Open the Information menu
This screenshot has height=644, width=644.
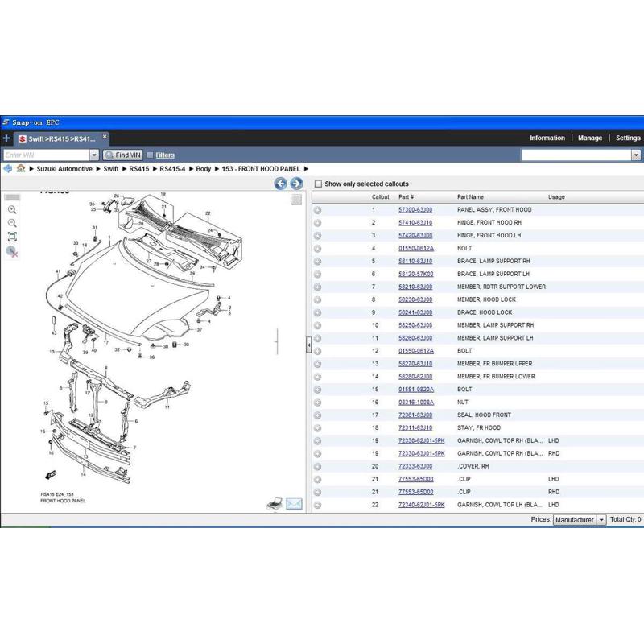point(547,138)
